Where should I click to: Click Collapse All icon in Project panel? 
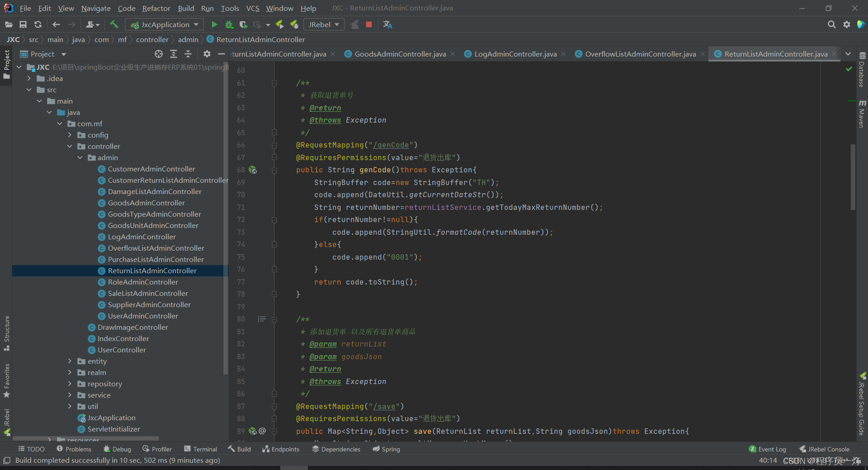tap(188, 54)
